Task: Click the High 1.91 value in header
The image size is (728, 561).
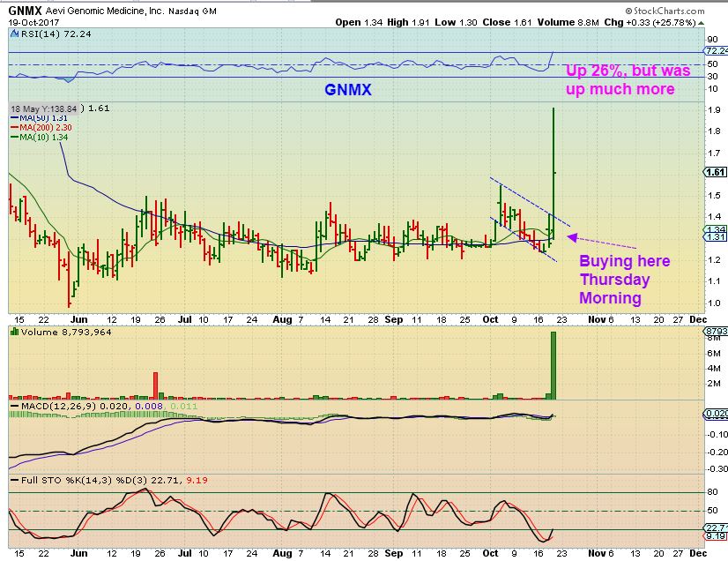Action: pyautogui.click(x=408, y=22)
